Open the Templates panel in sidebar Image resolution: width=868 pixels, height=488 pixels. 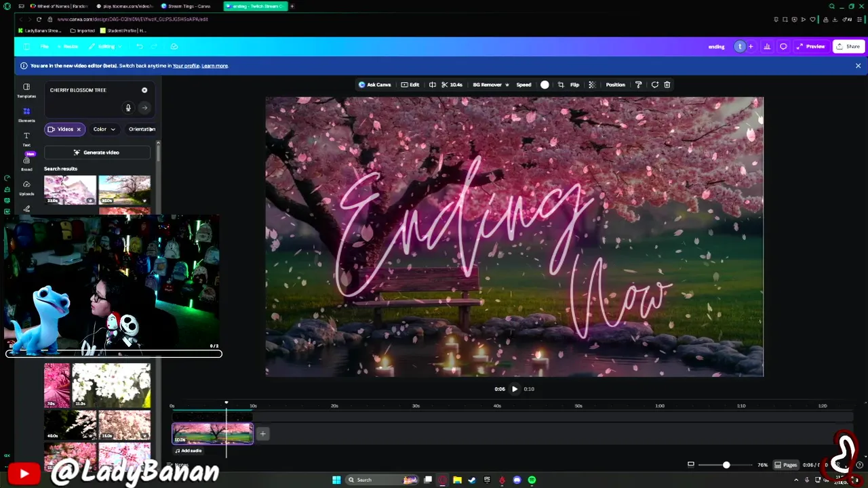point(26,90)
